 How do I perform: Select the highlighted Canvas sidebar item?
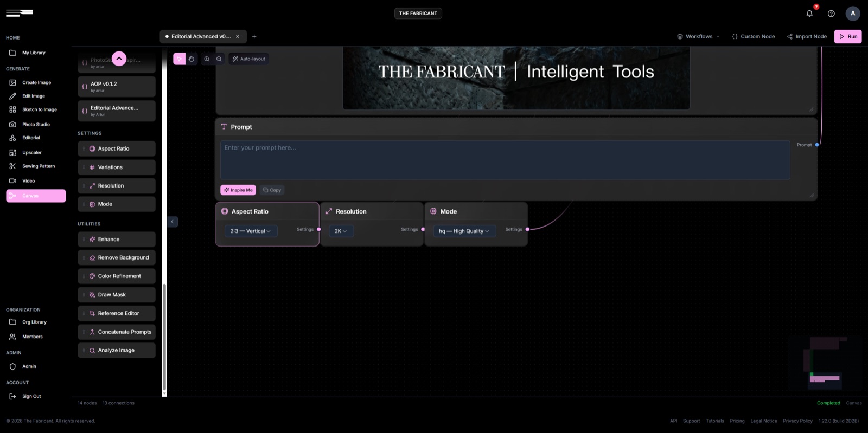click(36, 196)
